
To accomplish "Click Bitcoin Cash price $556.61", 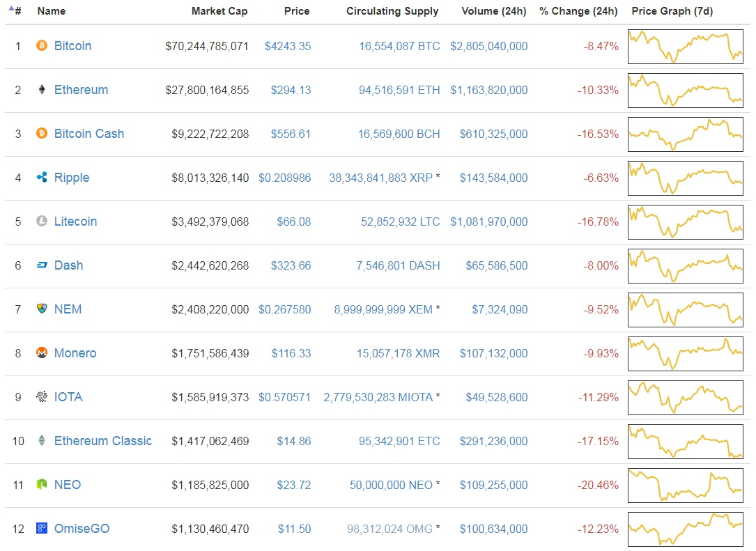I will tap(291, 134).
